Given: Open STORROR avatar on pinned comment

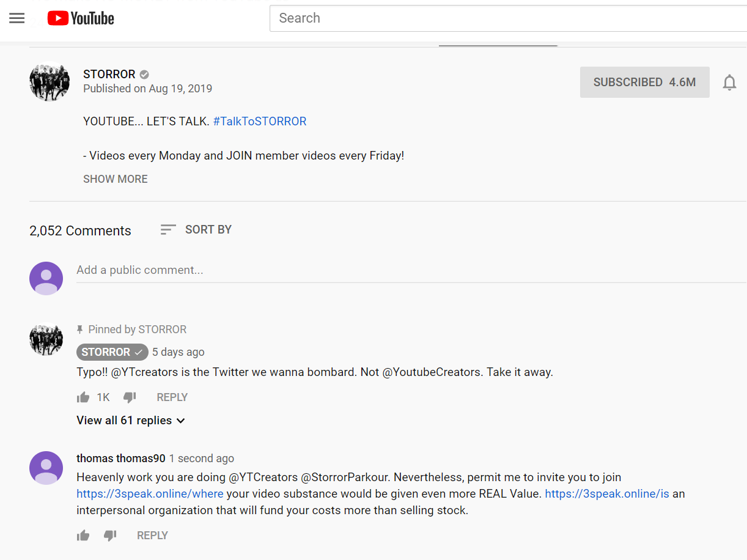Looking at the screenshot, I should point(46,339).
